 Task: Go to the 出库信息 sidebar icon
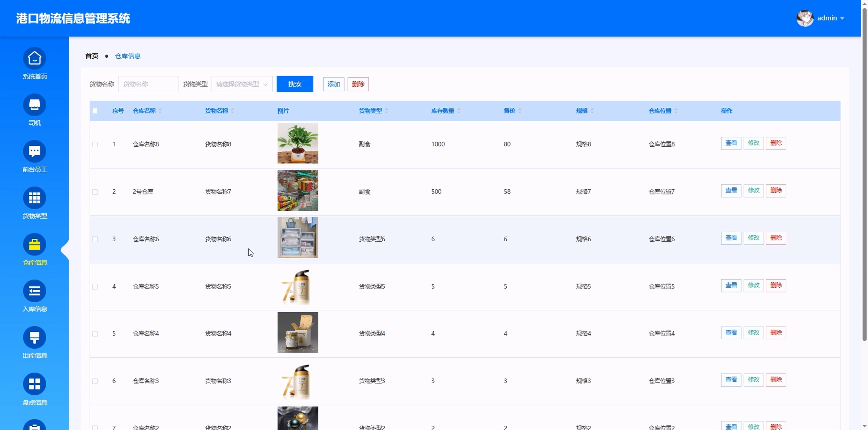pos(35,337)
